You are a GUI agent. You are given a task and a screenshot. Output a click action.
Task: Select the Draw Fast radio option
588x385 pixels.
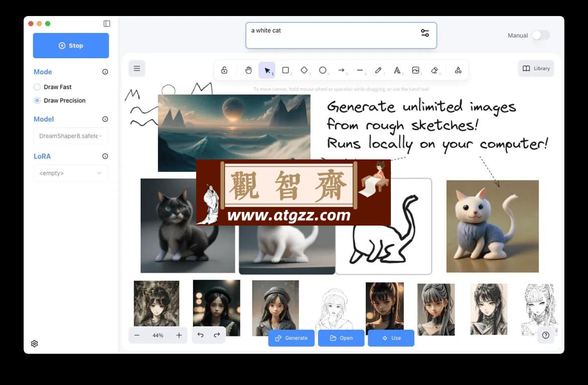37,87
